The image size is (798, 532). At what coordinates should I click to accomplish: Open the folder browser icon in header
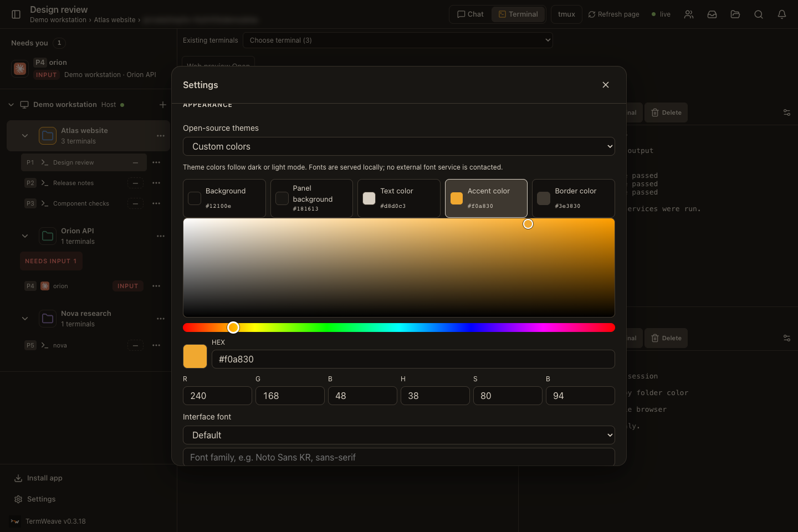click(735, 14)
